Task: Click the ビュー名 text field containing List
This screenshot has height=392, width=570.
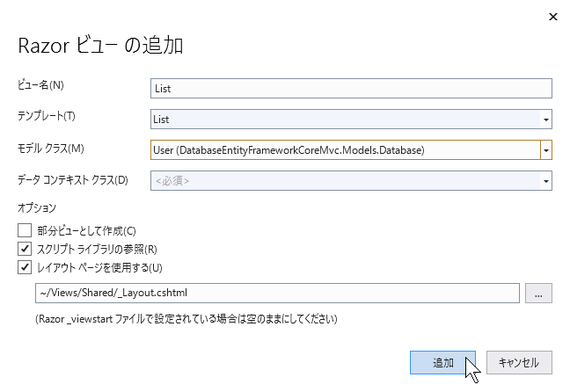Action: click(x=351, y=88)
